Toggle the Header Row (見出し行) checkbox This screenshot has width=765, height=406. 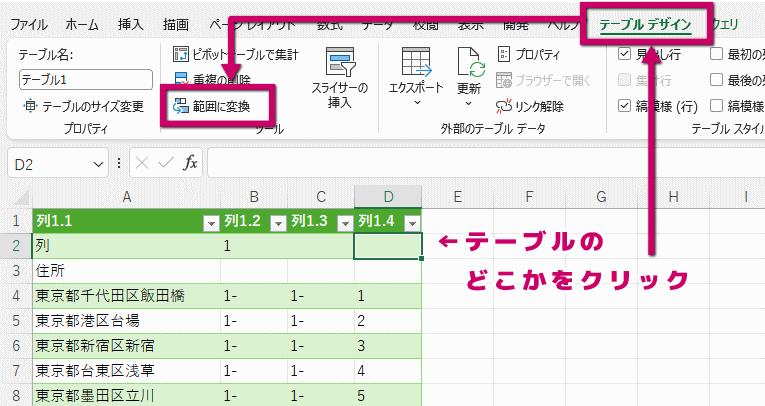(x=625, y=54)
